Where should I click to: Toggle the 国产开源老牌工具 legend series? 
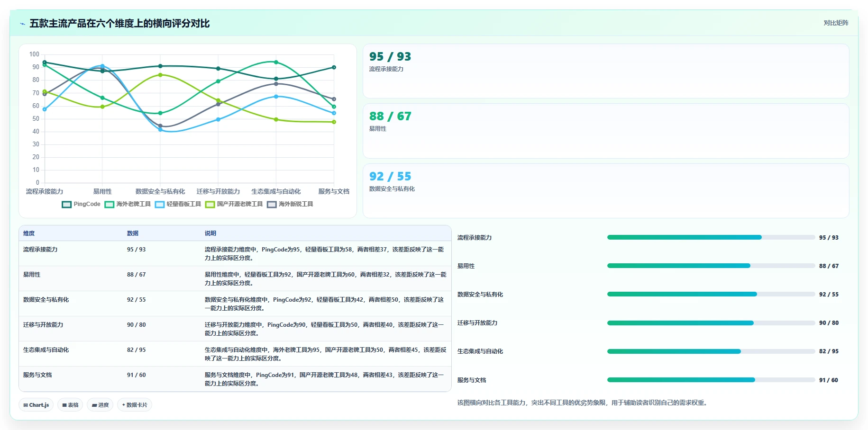(234, 204)
